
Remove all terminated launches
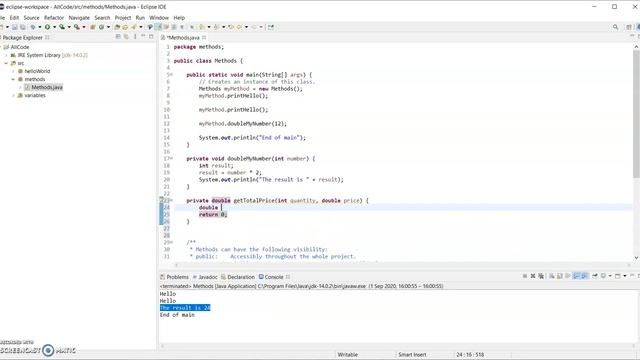[541, 276]
